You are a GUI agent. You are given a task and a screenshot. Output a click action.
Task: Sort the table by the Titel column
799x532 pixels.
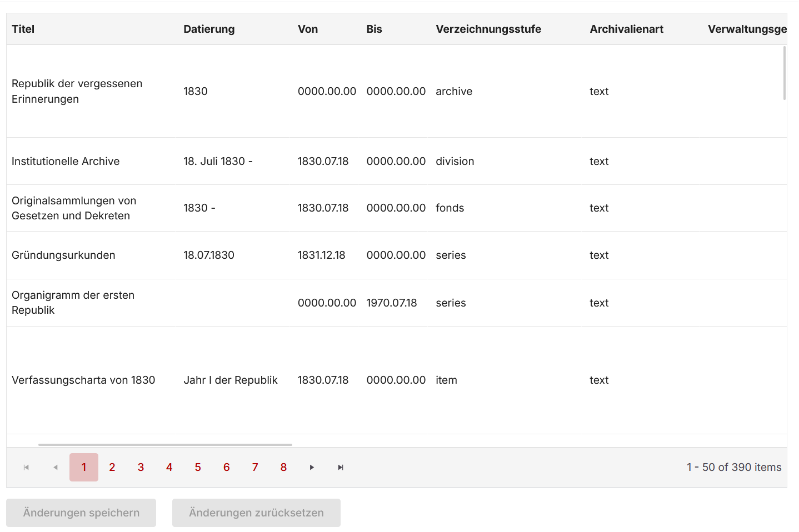tap(23, 29)
